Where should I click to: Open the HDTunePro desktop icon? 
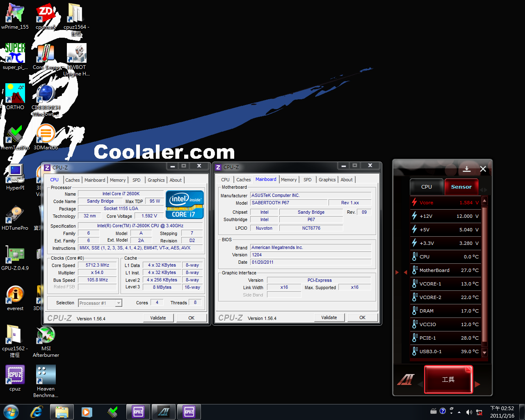15,217
